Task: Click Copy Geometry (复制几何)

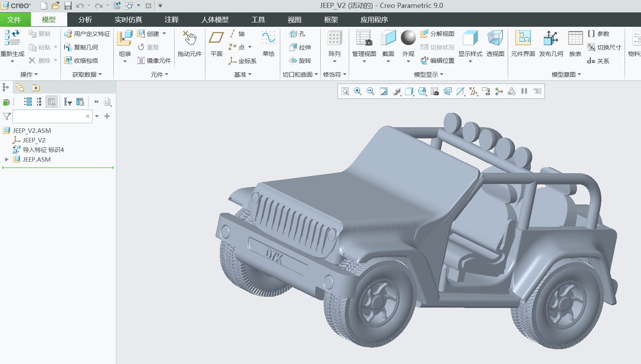Action: (81, 47)
